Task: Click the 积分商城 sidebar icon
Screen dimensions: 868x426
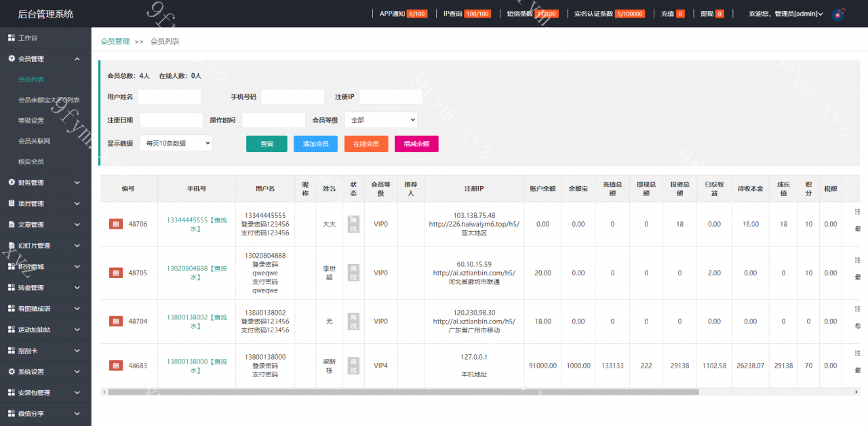Action: pos(12,267)
